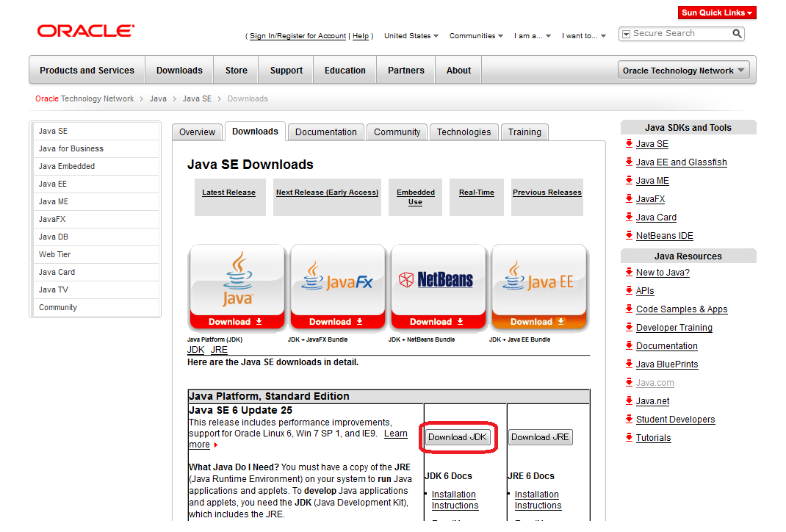Viewport: 786px width, 532px height.
Task: Open the Education menu item
Action: tap(345, 71)
